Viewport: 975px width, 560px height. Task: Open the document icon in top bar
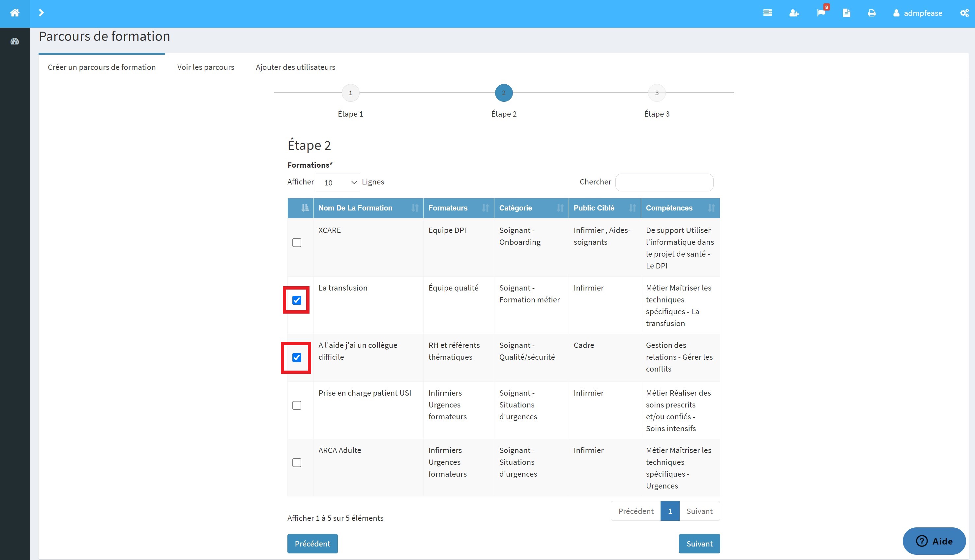[x=846, y=13]
